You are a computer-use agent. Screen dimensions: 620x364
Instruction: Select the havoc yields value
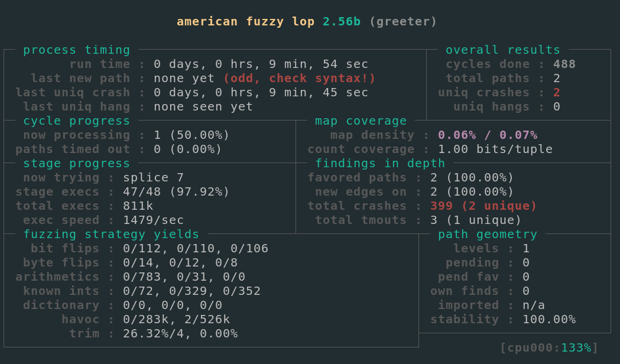pyautogui.click(x=176, y=320)
